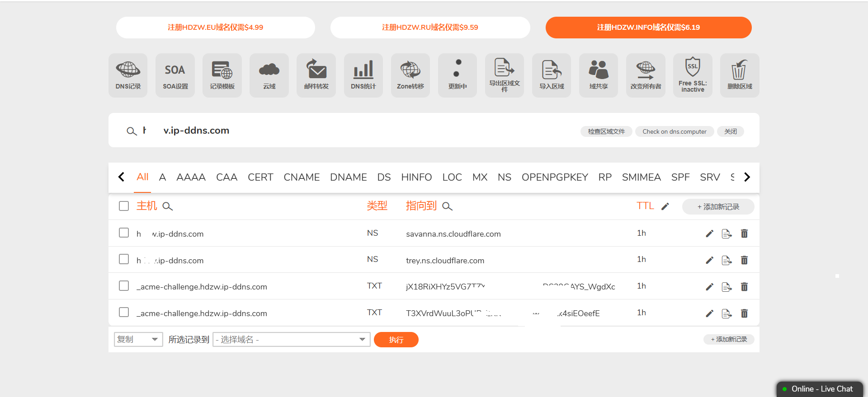Edit the savanna.ns.cloudflare.com record with pencil
Screen dimensions: 868x397
(x=709, y=234)
